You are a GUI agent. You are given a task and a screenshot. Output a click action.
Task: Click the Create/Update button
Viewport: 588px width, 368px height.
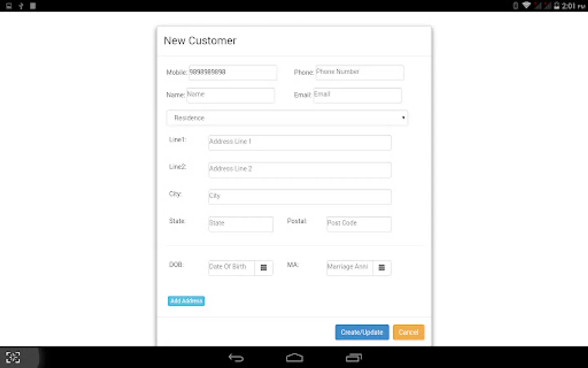362,332
